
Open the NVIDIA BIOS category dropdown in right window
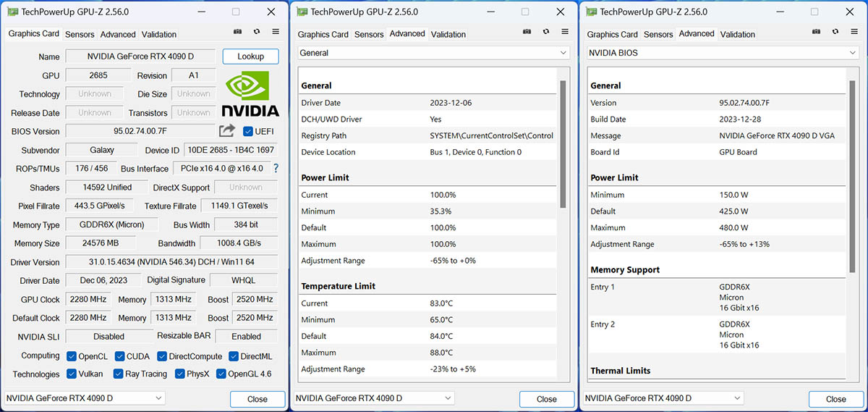(x=723, y=53)
